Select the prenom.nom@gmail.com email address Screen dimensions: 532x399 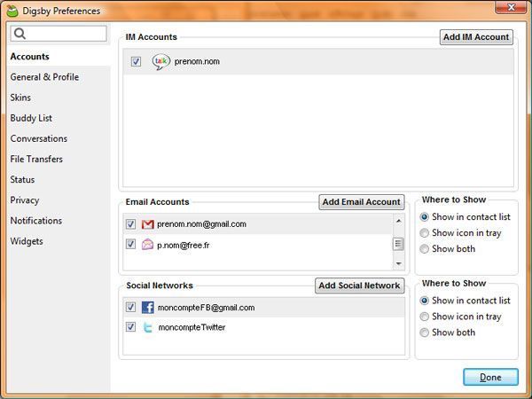click(x=201, y=224)
